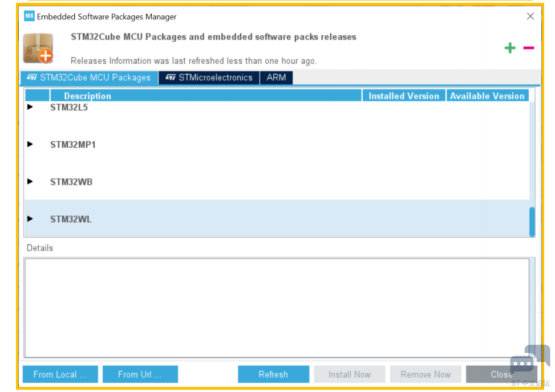The height and width of the screenshot is (392, 555).
Task: Click the Installed Version column header
Action: point(403,96)
